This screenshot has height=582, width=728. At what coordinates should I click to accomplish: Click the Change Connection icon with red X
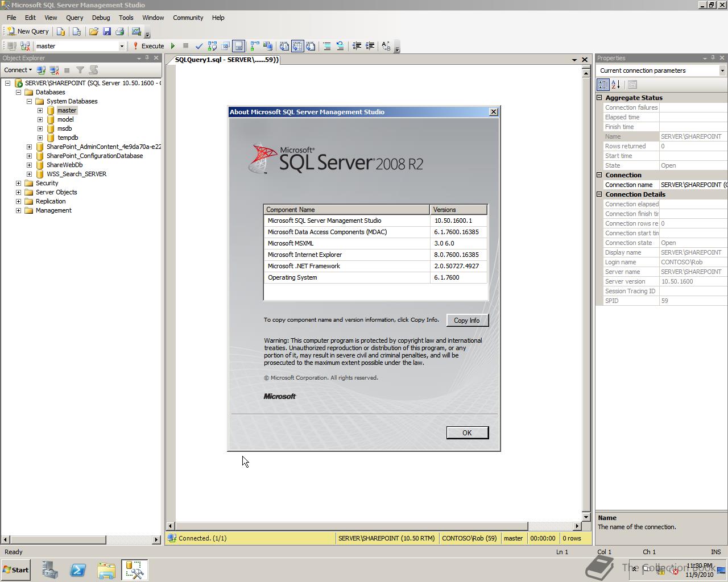click(25, 46)
